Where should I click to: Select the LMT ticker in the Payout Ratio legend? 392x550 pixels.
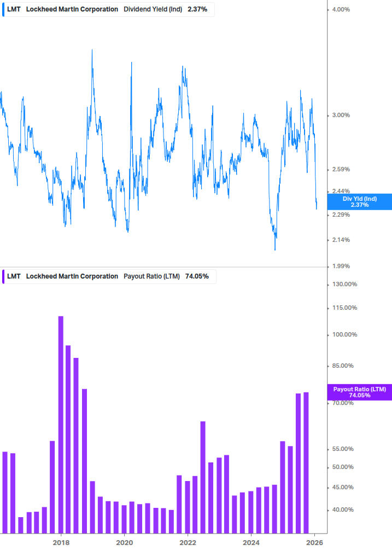14,276
